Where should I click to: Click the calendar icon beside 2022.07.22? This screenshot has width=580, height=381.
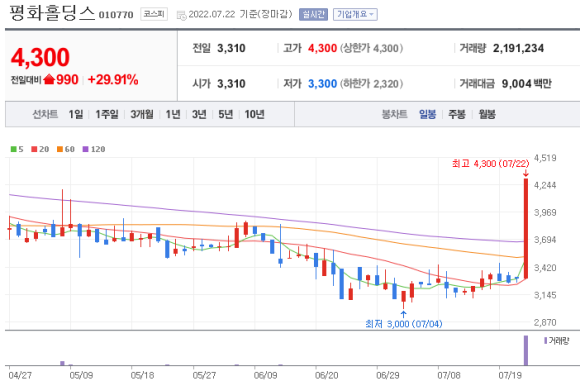click(181, 16)
